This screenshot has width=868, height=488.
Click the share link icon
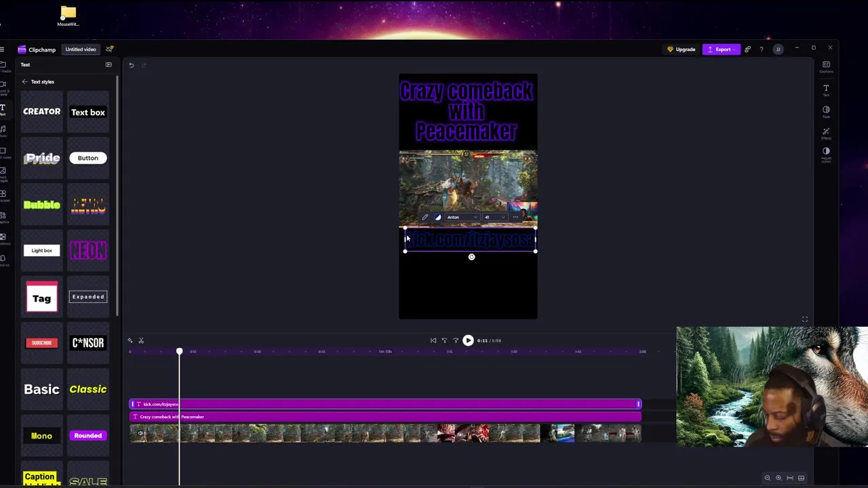748,49
